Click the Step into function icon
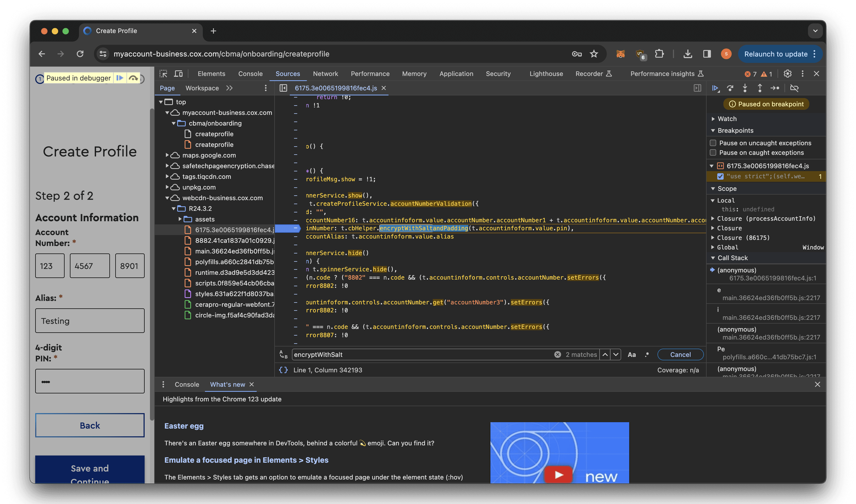The height and width of the screenshot is (504, 856). pos(745,88)
